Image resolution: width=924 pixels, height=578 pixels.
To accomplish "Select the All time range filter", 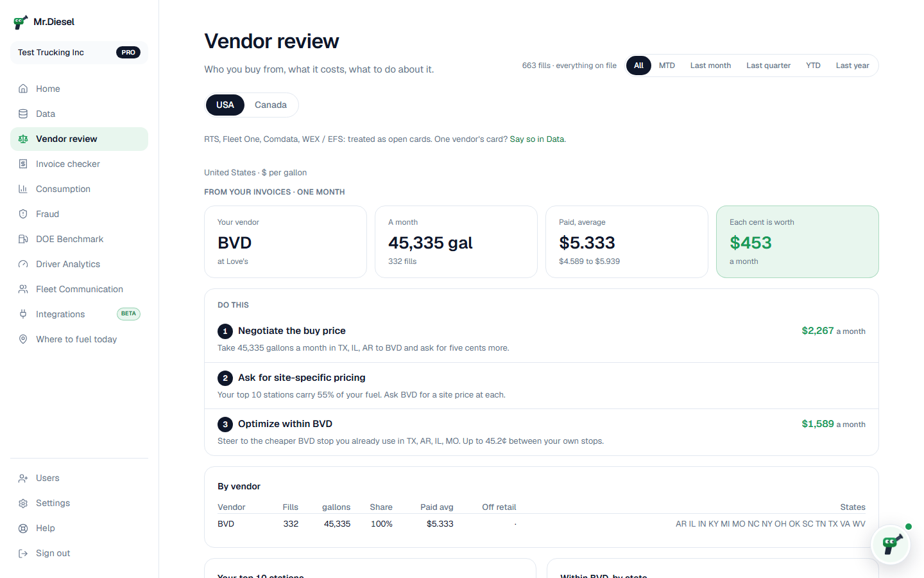I will click(x=638, y=66).
